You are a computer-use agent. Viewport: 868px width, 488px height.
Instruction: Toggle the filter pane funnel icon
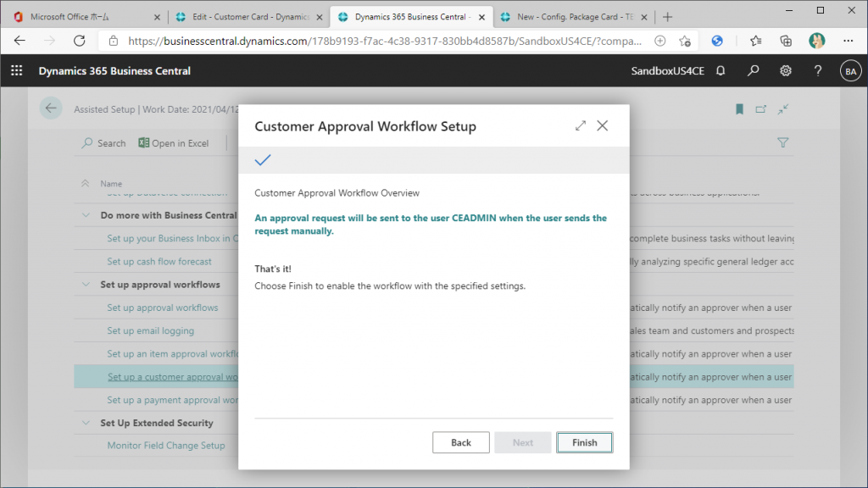click(782, 142)
